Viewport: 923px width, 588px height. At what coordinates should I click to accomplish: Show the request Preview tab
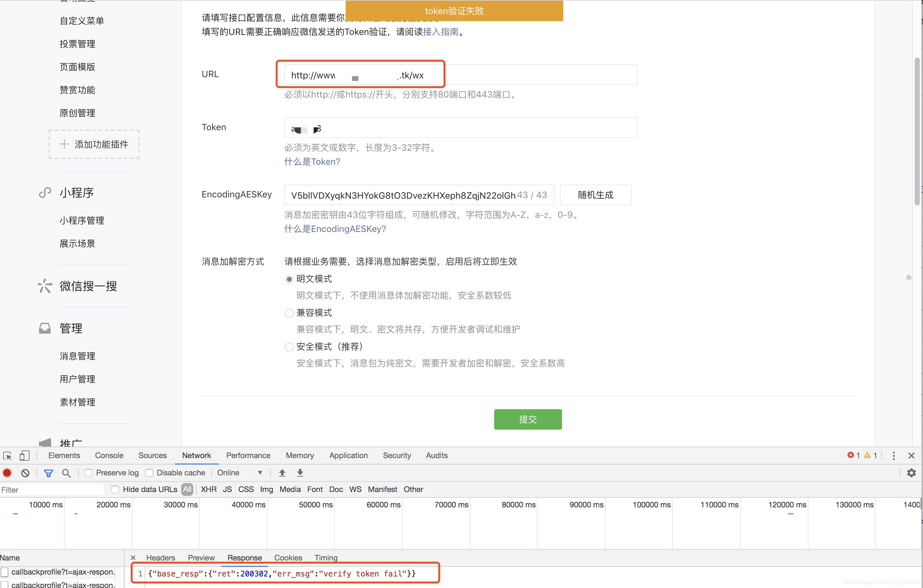[x=201, y=558]
